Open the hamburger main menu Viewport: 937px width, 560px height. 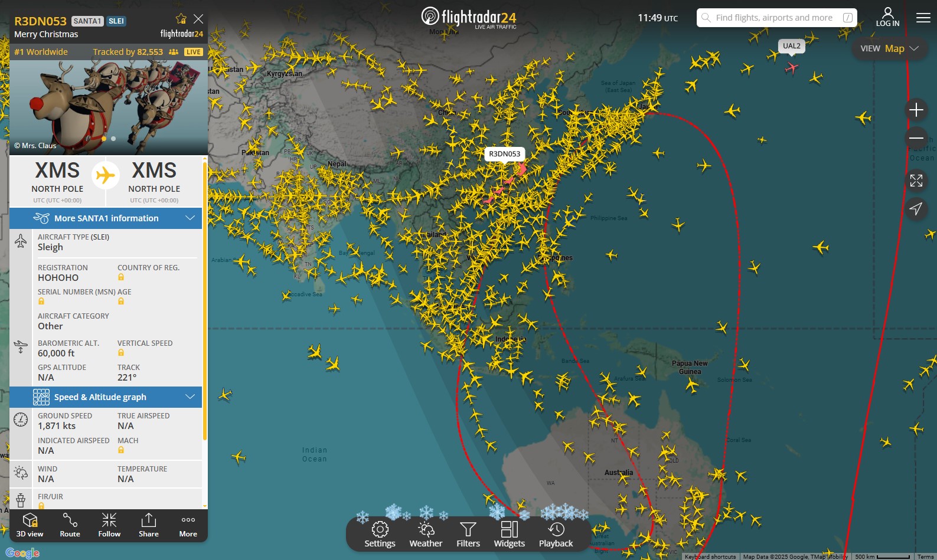pos(923,18)
